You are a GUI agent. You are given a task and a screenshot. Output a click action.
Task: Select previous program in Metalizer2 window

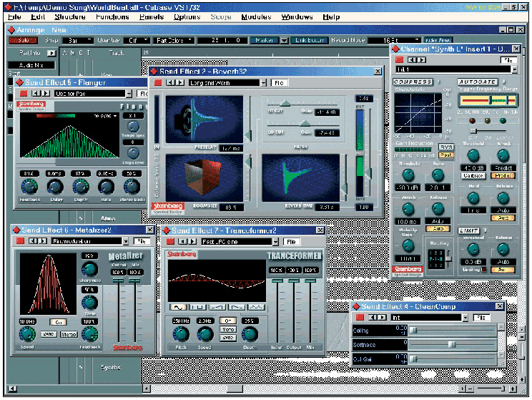pos(33,240)
